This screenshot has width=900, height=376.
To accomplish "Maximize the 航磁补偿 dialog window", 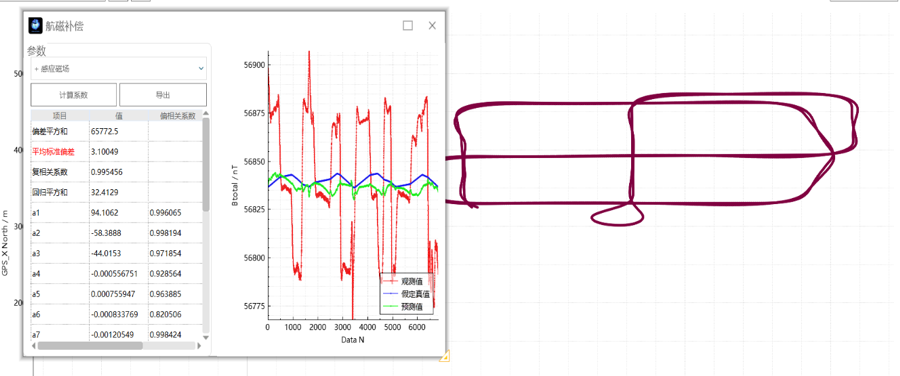I will 408,26.
